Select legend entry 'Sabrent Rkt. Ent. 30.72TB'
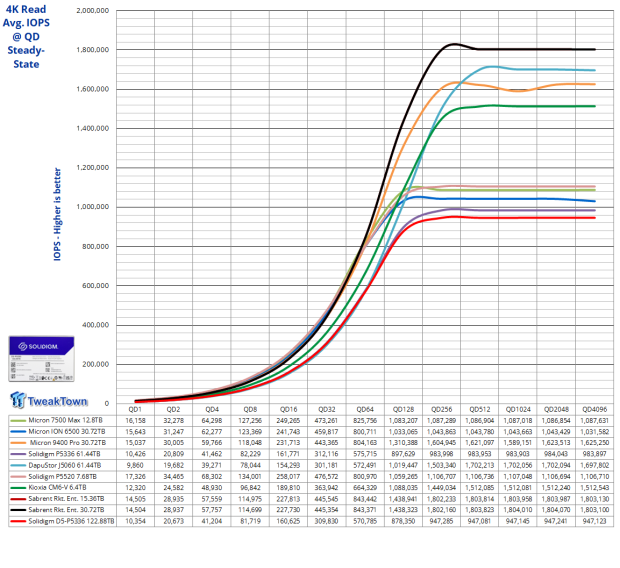Image resolution: width=620 pixels, height=568 pixels. click(x=66, y=510)
